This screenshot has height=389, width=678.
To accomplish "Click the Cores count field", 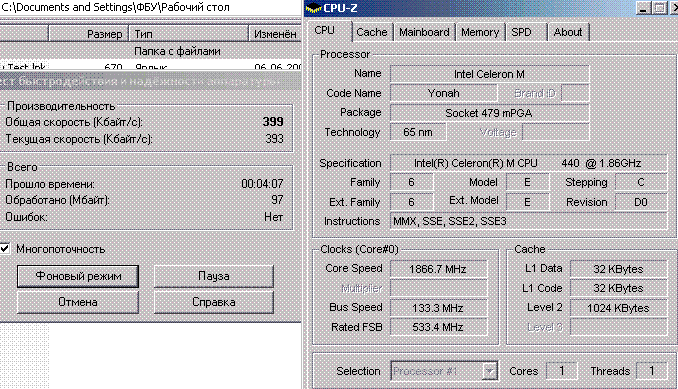I will pos(561,371).
